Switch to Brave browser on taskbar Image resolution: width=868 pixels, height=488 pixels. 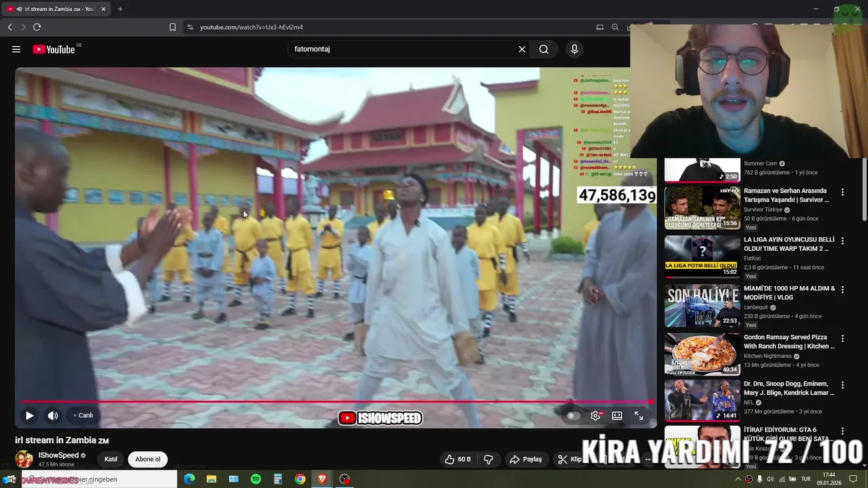click(322, 479)
